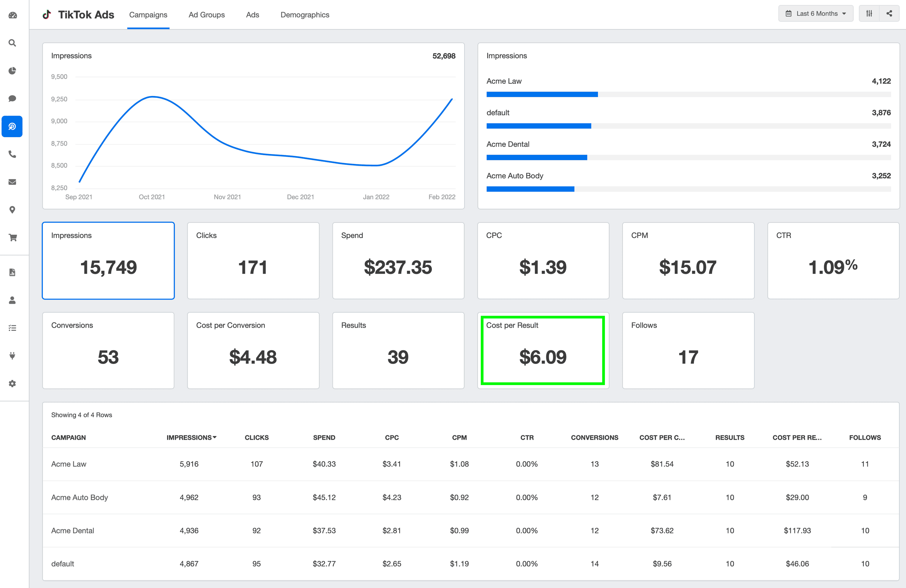
Task: Open the dashboard gauge icon in sidebar
Action: (13, 15)
